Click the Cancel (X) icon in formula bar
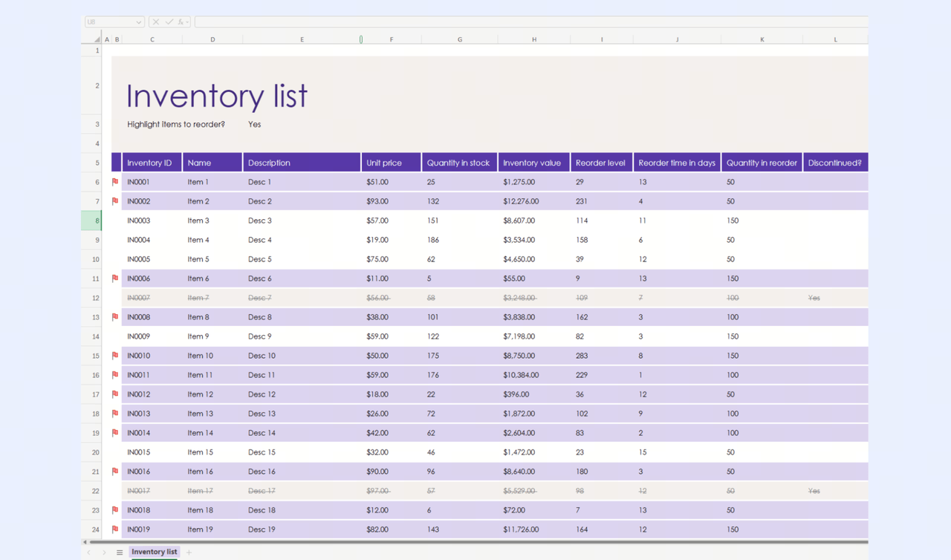Screen dimensions: 951x560 (156, 22)
